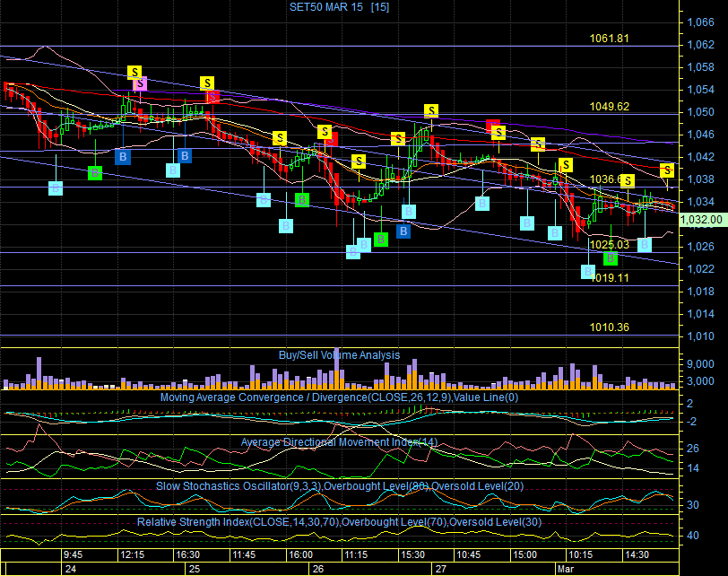Click the 1,066 price axis value
Screen dimensions: 728x576
(700, 22)
